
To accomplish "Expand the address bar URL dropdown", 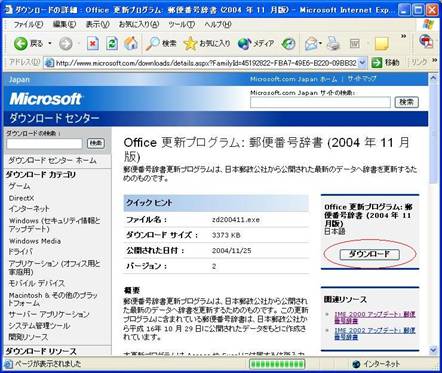I will tap(362, 63).
